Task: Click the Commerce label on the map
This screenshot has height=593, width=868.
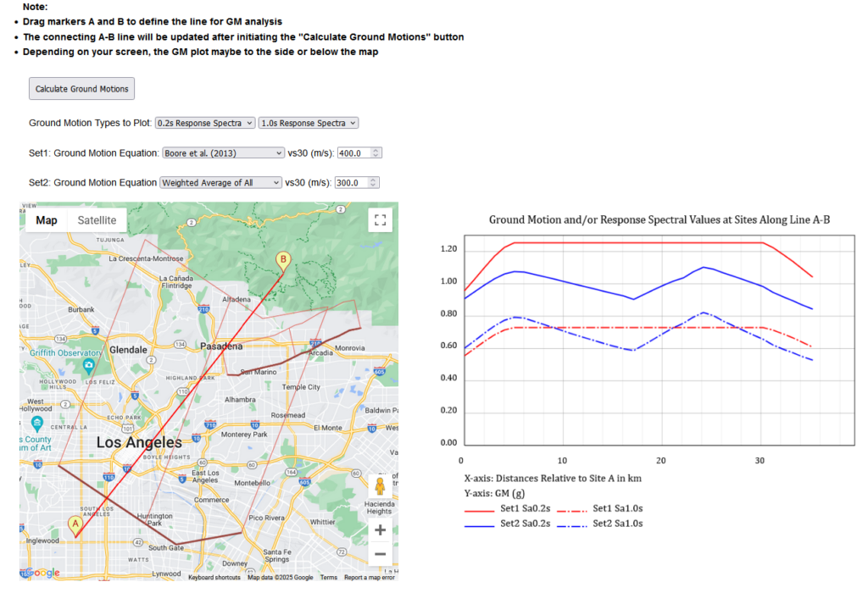Action: 211,500
